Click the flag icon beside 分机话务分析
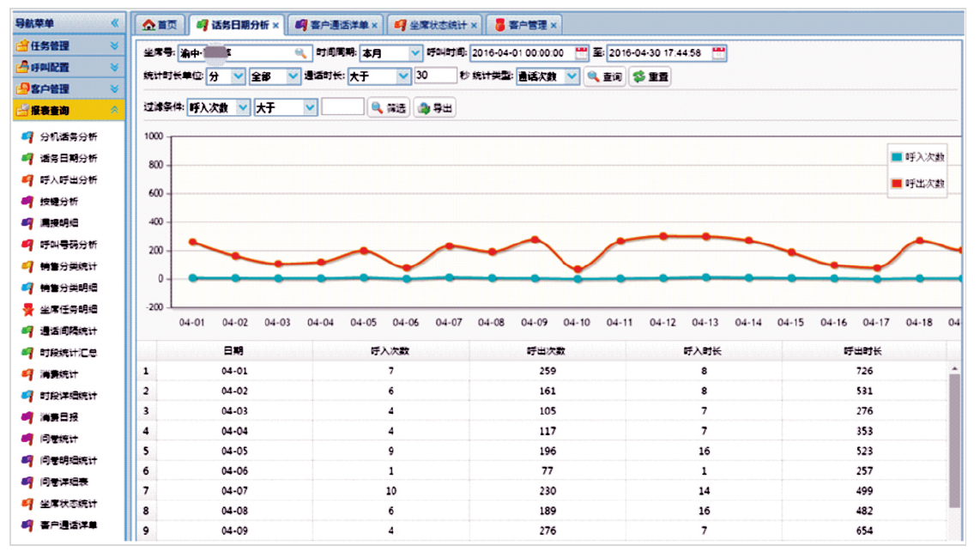The width and height of the screenshot is (980, 558). (27, 136)
